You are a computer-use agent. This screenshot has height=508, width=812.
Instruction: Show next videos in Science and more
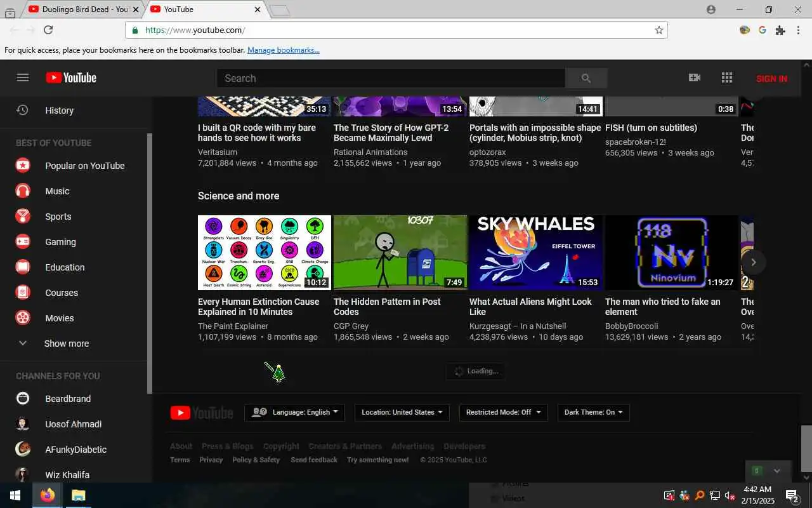tap(753, 262)
